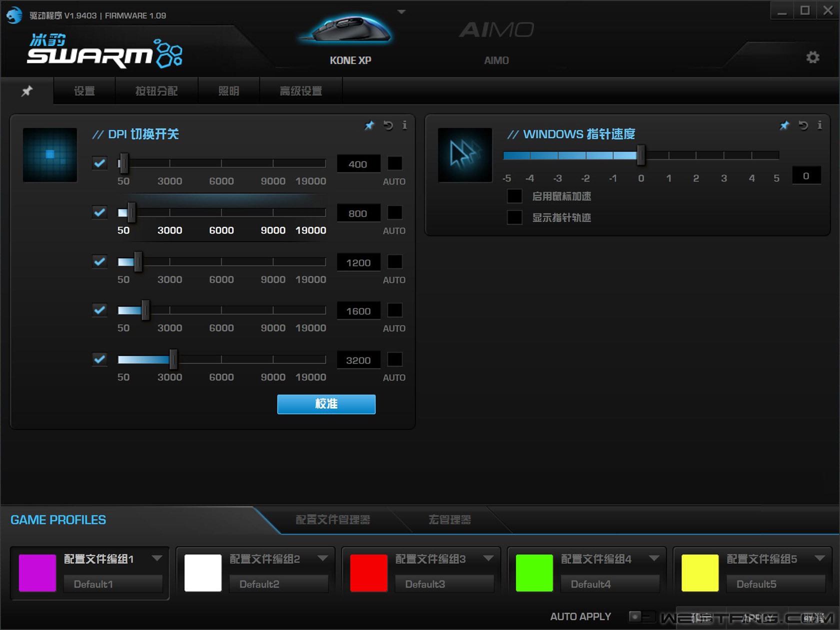840x630 pixels.
Task: Select the Default3 profile name
Action: click(x=444, y=584)
